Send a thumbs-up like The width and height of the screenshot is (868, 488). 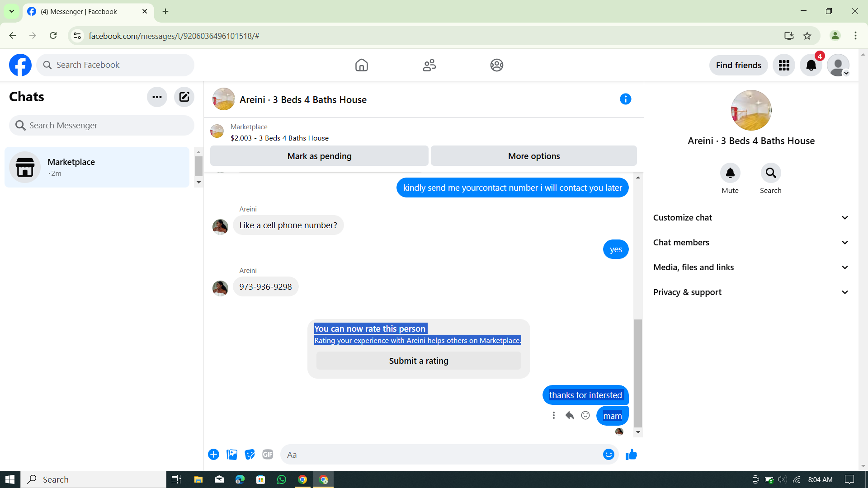[x=631, y=455]
